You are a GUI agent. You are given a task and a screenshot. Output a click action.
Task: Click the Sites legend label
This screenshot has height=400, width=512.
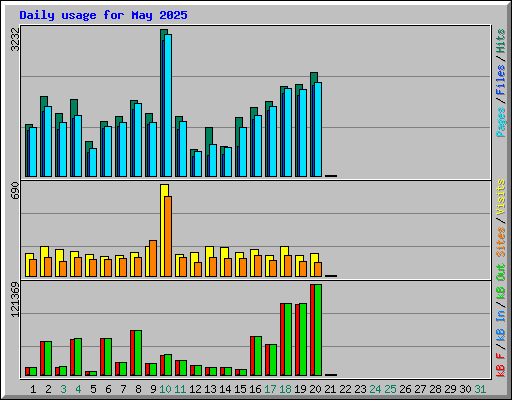click(x=501, y=242)
